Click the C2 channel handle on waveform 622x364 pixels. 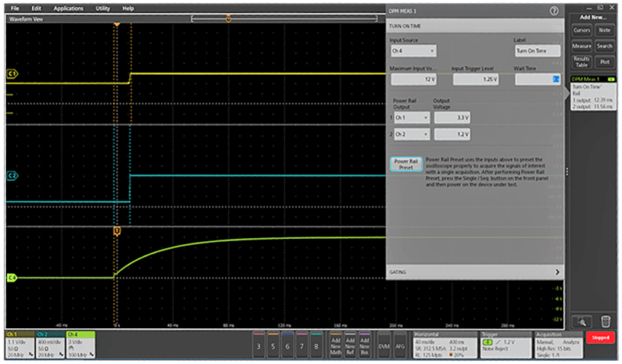pos(12,176)
